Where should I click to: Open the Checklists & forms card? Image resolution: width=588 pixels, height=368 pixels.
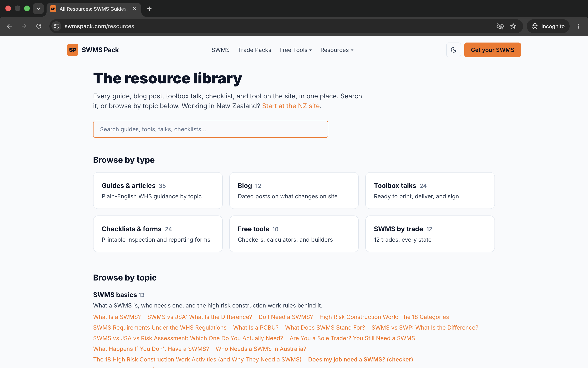click(x=158, y=234)
